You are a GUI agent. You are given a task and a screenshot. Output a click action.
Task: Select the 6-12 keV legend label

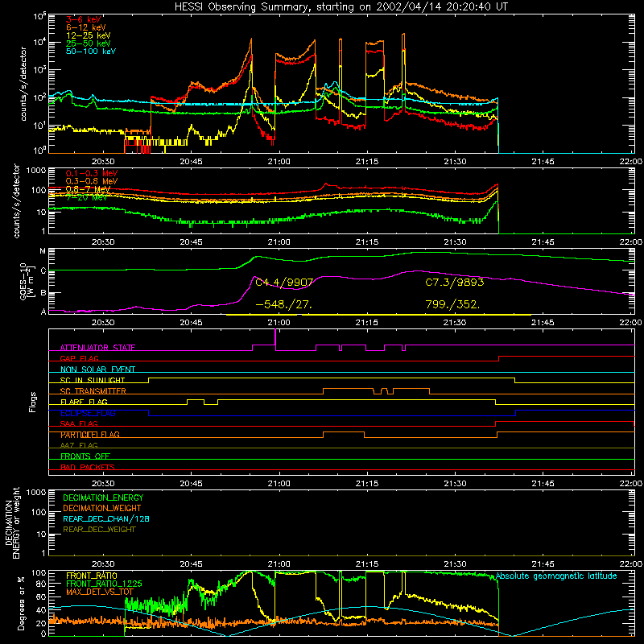click(86, 27)
